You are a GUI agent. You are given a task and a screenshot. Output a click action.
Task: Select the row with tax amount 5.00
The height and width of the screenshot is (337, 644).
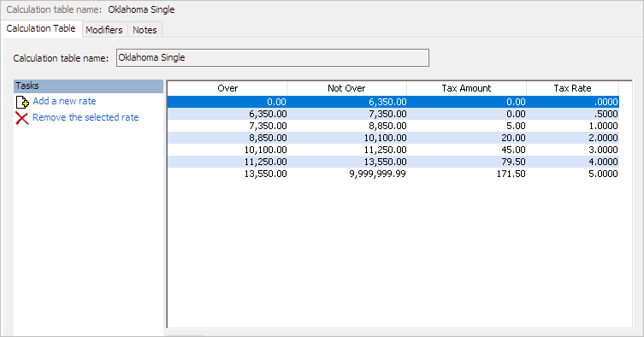tap(393, 126)
